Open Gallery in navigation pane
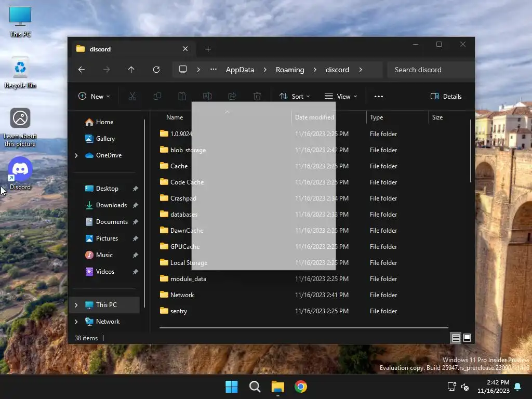Viewport: 532px width, 399px height. click(105, 139)
